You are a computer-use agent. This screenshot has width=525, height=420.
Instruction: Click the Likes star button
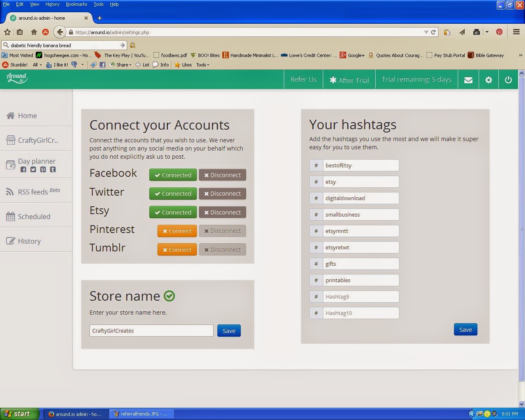coord(183,64)
